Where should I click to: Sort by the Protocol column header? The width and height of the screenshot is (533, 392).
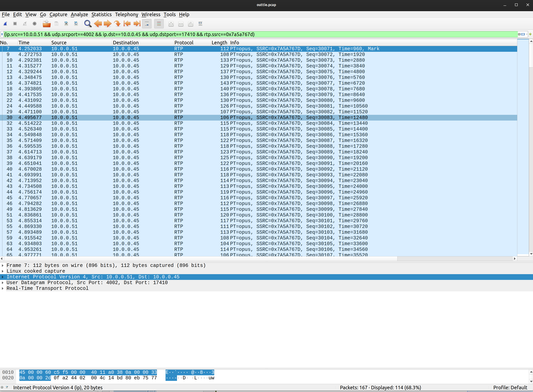192,43
